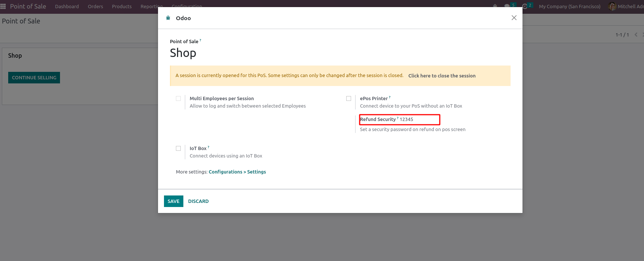Open the messages chat icon
Image resolution: width=644 pixels, height=261 pixels.
click(507, 6)
